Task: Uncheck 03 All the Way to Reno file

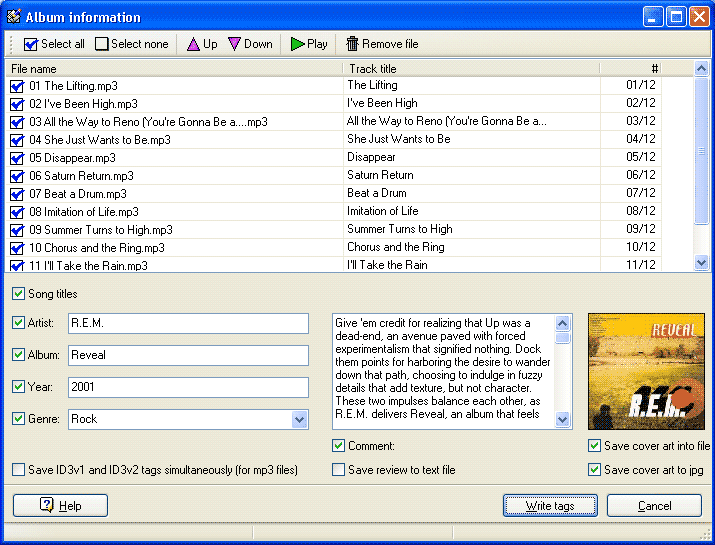Action: (x=17, y=122)
